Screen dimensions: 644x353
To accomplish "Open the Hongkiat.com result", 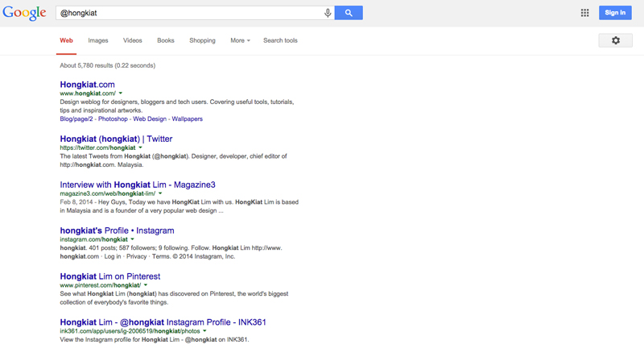I will coord(88,85).
